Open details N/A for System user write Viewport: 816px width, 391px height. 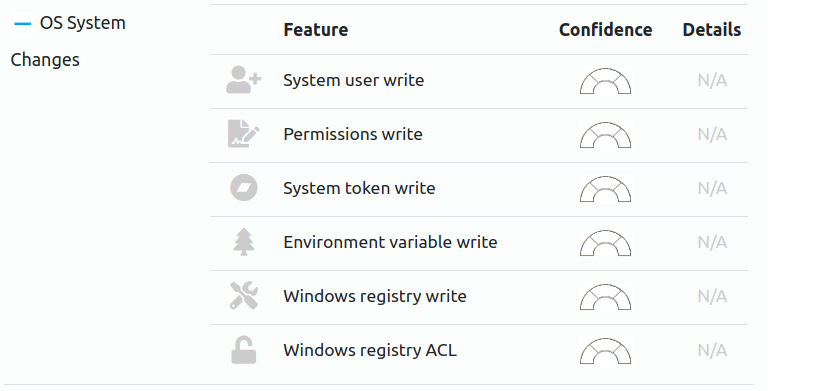point(712,81)
